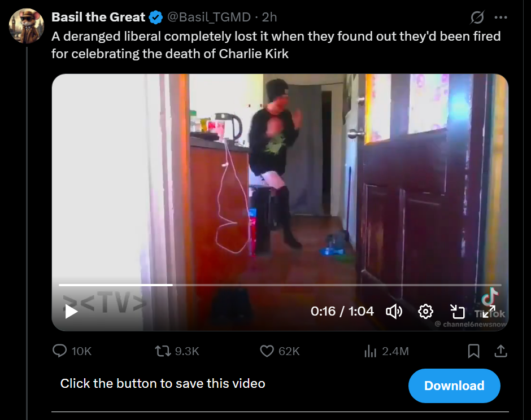Seek along the video progress bar
The width and height of the screenshot is (531, 420).
280,285
